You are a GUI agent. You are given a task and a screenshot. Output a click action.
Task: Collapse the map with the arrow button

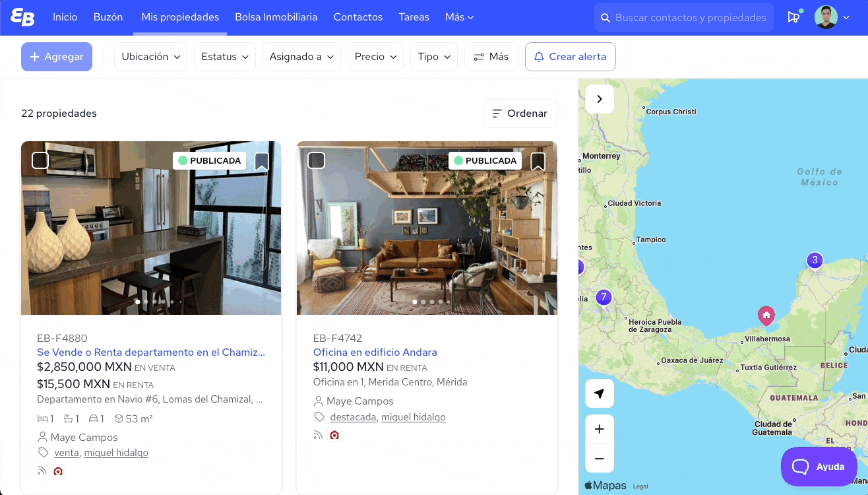600,99
